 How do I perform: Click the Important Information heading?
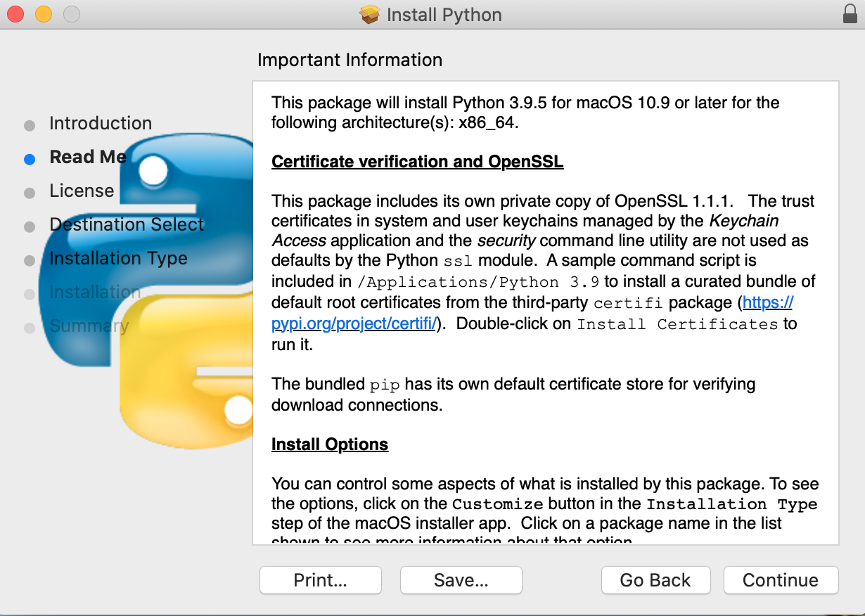(350, 60)
